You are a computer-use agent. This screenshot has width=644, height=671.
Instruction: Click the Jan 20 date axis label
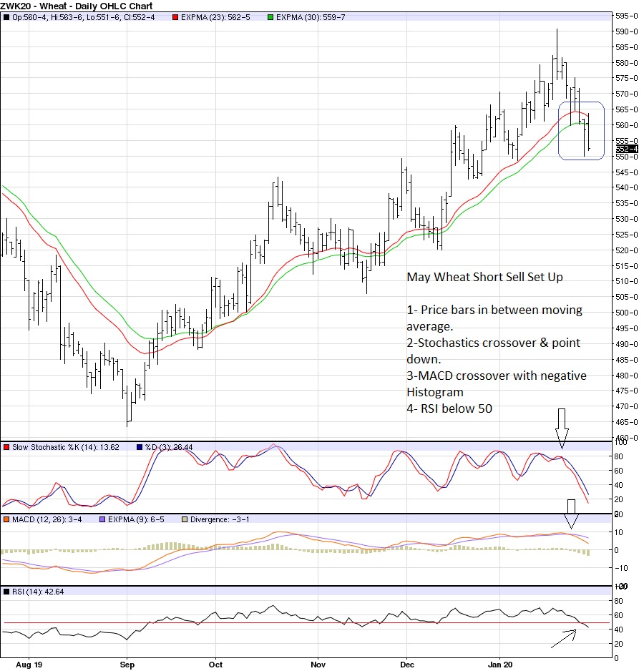[500, 665]
